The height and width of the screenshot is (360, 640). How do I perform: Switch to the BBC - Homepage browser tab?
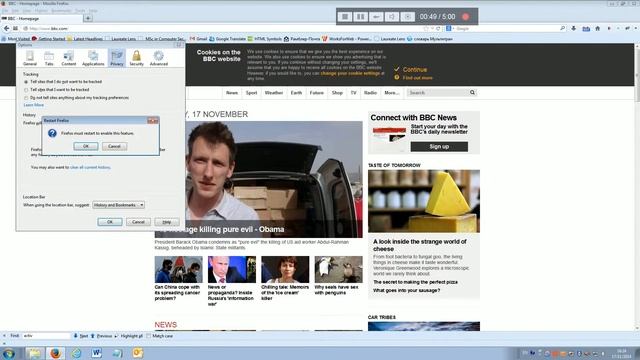coord(41,18)
